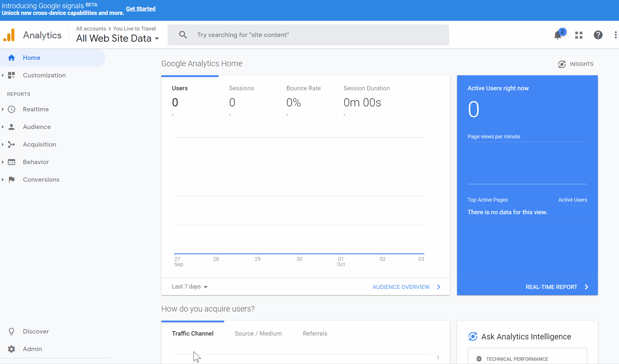The image size is (619, 364).
Task: Open the notifications bell icon
Action: (x=558, y=35)
